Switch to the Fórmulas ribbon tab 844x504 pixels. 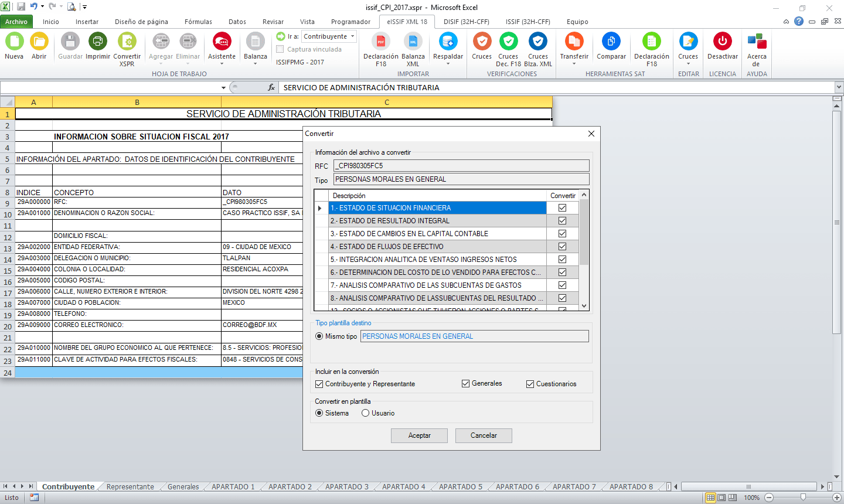point(198,22)
